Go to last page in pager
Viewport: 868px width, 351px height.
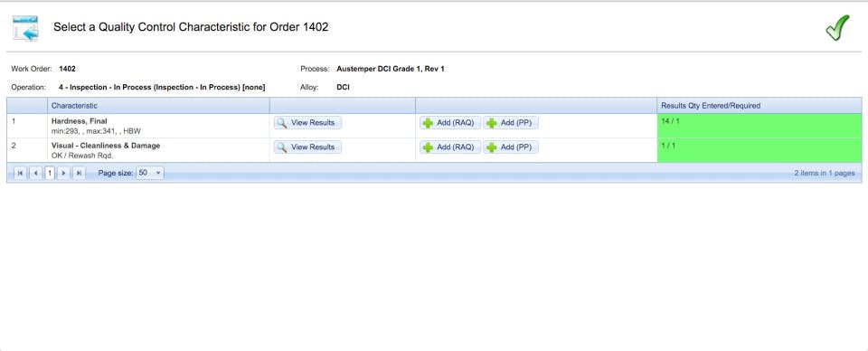pyautogui.click(x=80, y=174)
